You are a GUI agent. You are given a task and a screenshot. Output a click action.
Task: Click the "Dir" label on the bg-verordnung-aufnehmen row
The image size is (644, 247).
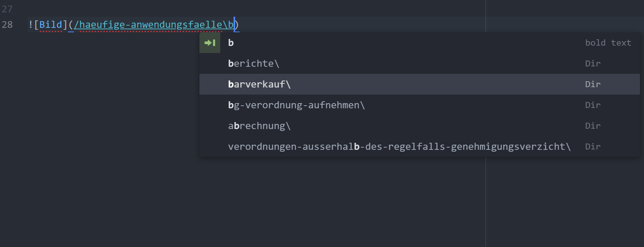tap(592, 105)
